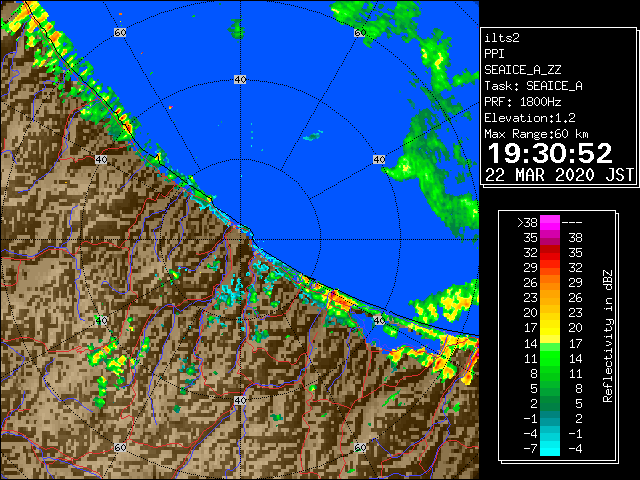Click the "---" legend label
640x480 pixels.
(x=572, y=223)
